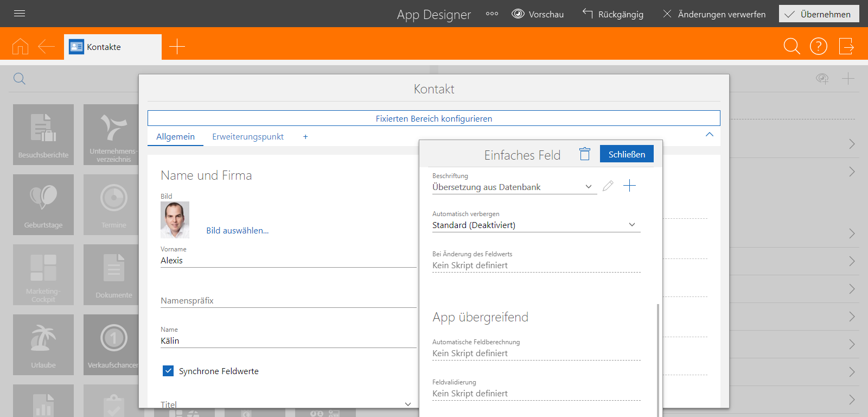Switch to the Kontakte app tab
Image resolution: width=868 pixels, height=417 pixels.
pos(113,47)
